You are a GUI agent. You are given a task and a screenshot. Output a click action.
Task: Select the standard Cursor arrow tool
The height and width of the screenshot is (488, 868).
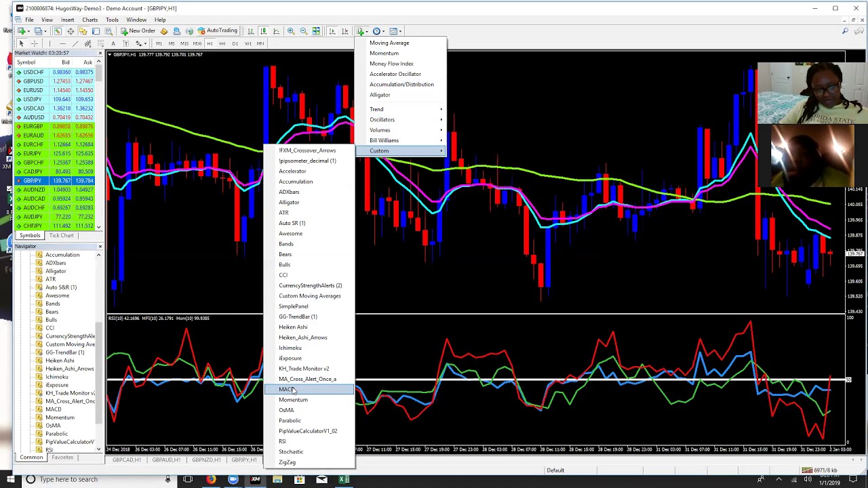click(x=21, y=43)
